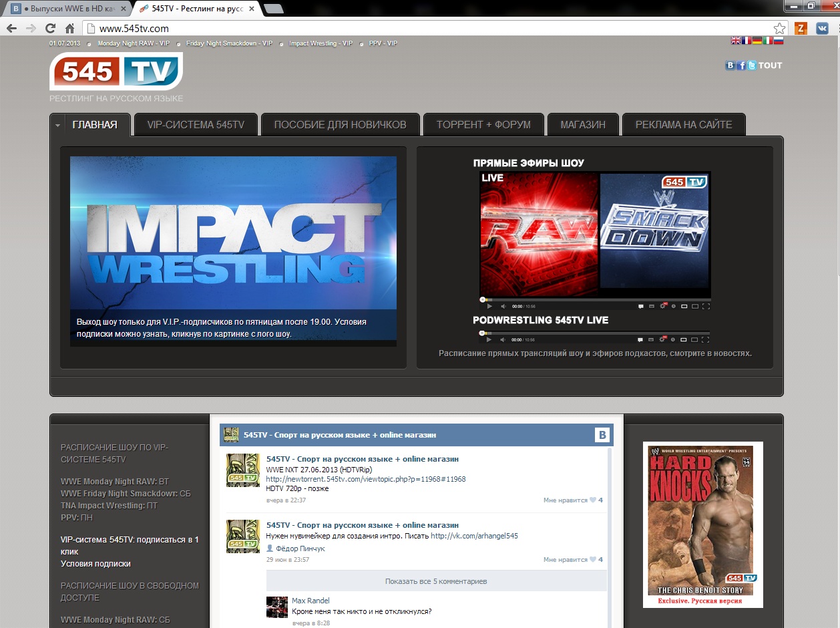This screenshot has height=628, width=840.
Task: Toggle Watch Later clock on the Podwrestling video
Action: pyautogui.click(x=673, y=339)
